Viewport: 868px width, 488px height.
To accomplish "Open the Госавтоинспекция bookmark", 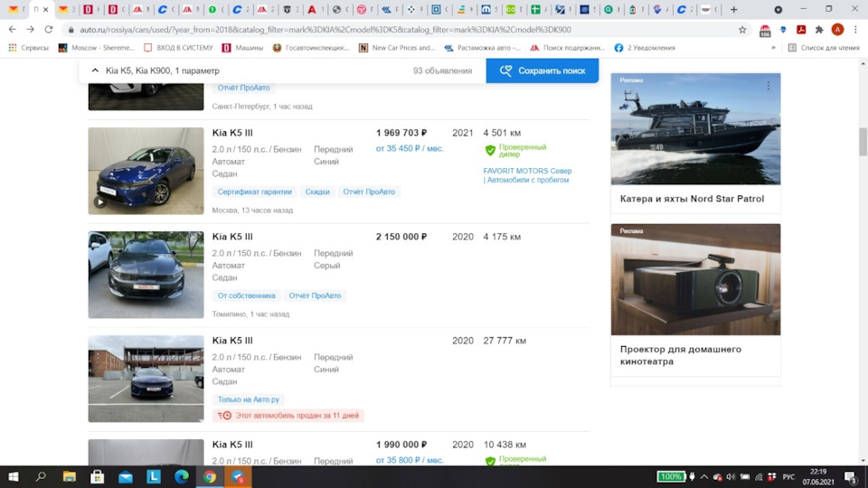I will (311, 48).
